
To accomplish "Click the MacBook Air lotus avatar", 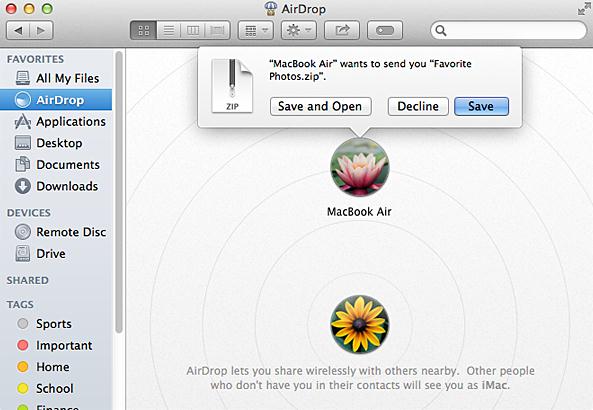I will [x=359, y=167].
